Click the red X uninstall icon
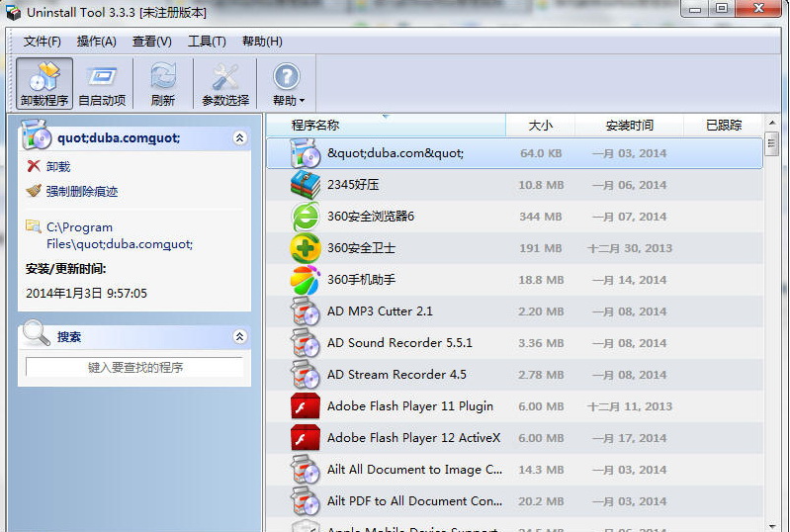 coord(34,166)
